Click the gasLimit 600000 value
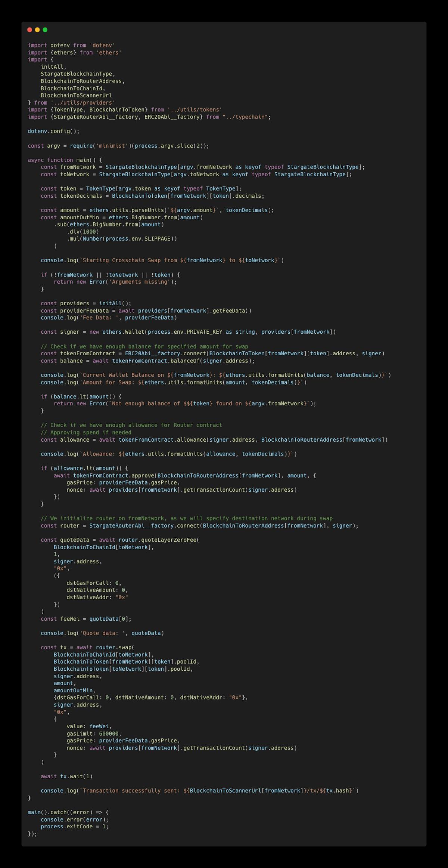This screenshot has height=868, width=448. pos(110,733)
